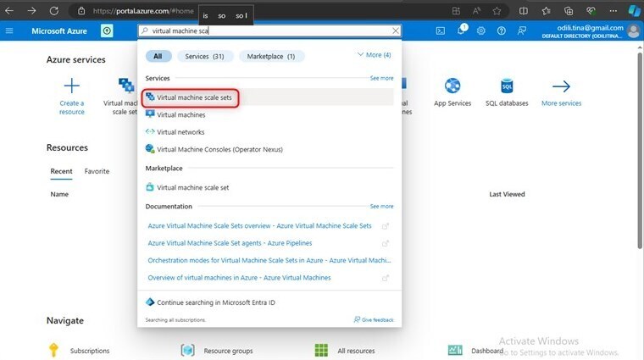Click the page vertical scrollbar

click(x=640, y=150)
